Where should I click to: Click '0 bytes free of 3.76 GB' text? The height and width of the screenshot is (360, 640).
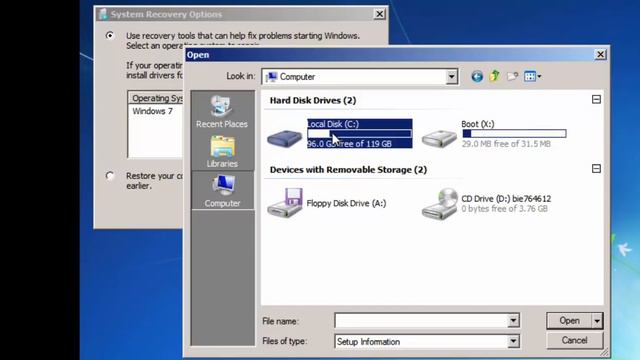click(x=504, y=209)
